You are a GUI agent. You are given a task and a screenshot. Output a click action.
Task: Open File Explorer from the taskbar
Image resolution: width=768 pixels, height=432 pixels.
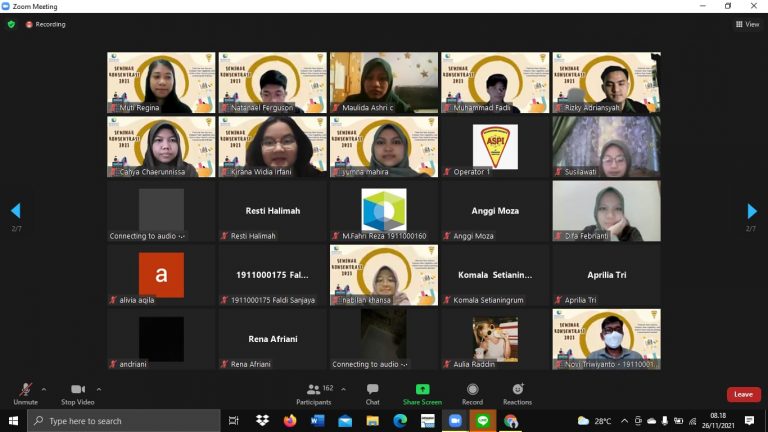tap(373, 421)
